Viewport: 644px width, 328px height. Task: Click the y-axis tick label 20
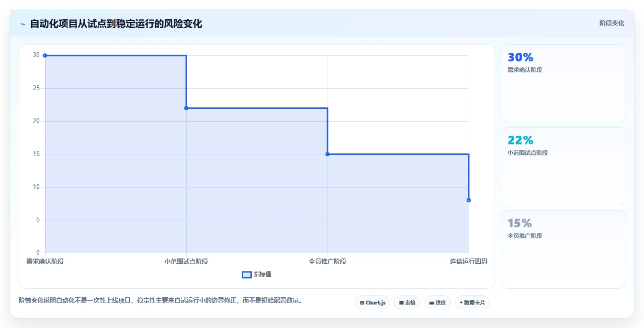pyautogui.click(x=36, y=121)
